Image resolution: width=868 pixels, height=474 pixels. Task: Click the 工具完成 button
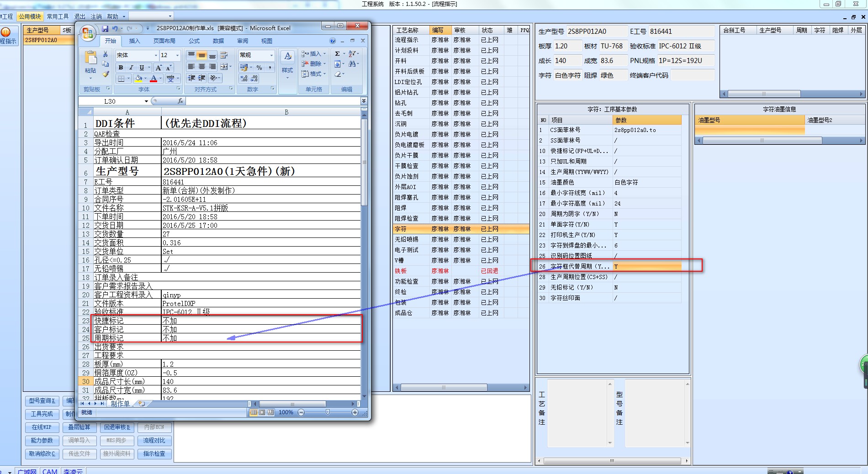point(42,414)
